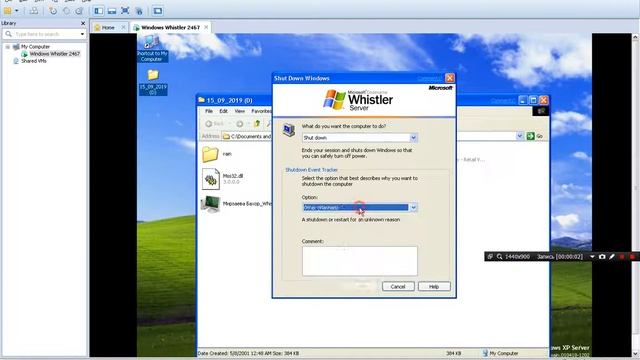
Task: Click the VM view scroll down arrow
Action: [636, 353]
